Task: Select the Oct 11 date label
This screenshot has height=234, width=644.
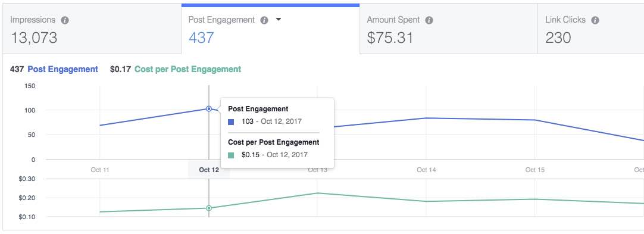Action: (100, 170)
